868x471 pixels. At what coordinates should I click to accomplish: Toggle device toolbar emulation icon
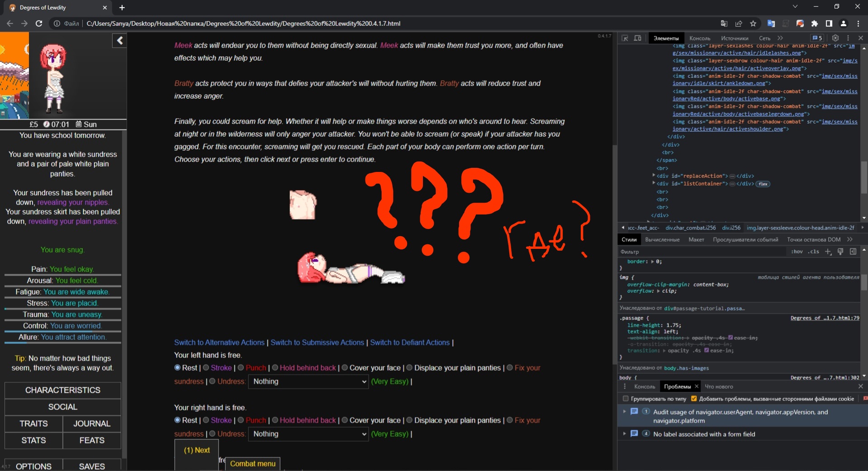638,38
